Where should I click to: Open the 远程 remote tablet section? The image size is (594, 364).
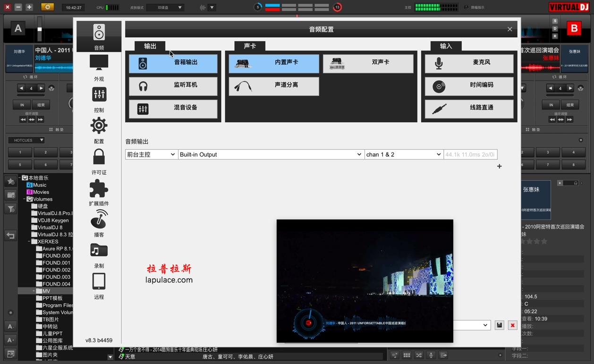pyautogui.click(x=99, y=286)
